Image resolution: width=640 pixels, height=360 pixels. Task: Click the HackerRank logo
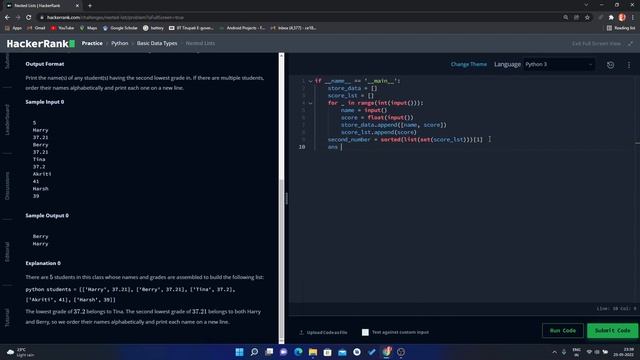coord(40,44)
